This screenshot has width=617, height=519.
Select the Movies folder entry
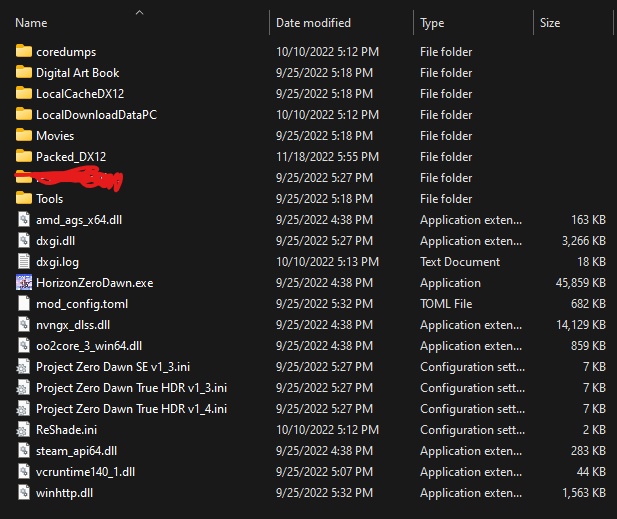(55, 136)
